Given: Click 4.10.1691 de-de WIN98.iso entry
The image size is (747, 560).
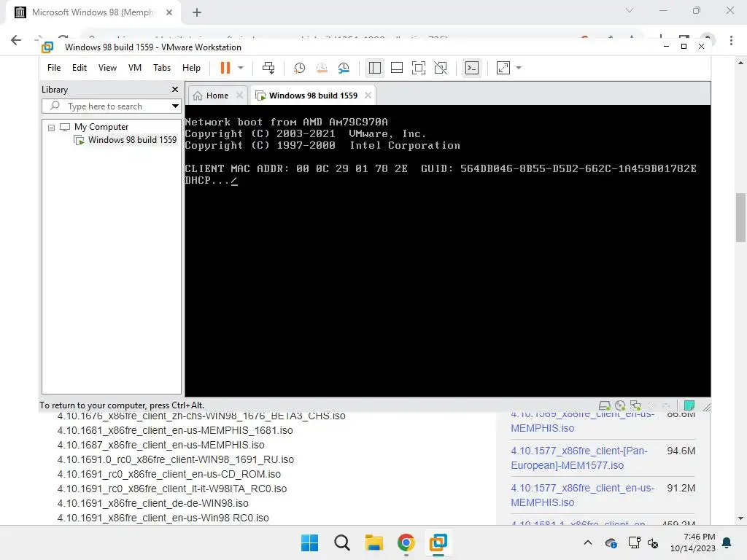Looking at the screenshot, I should tap(153, 503).
